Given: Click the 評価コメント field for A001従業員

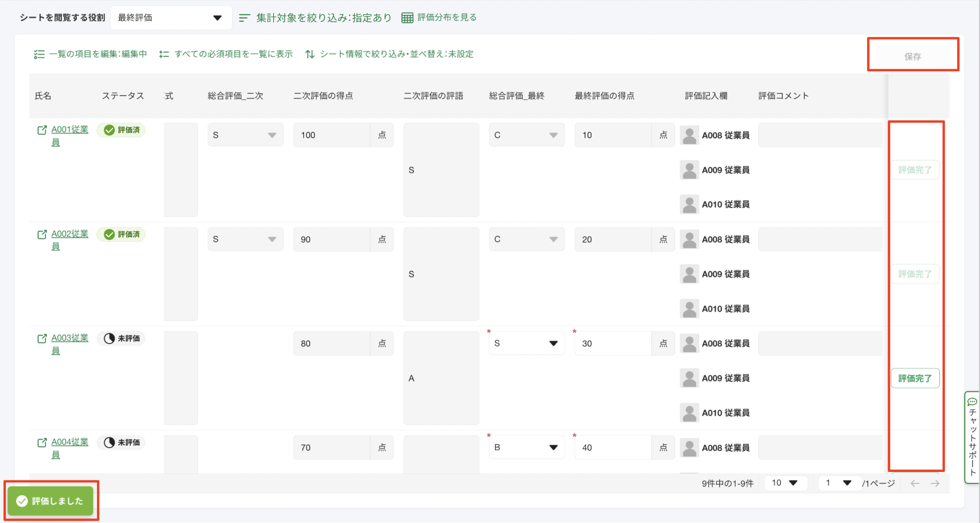Looking at the screenshot, I should [820, 135].
